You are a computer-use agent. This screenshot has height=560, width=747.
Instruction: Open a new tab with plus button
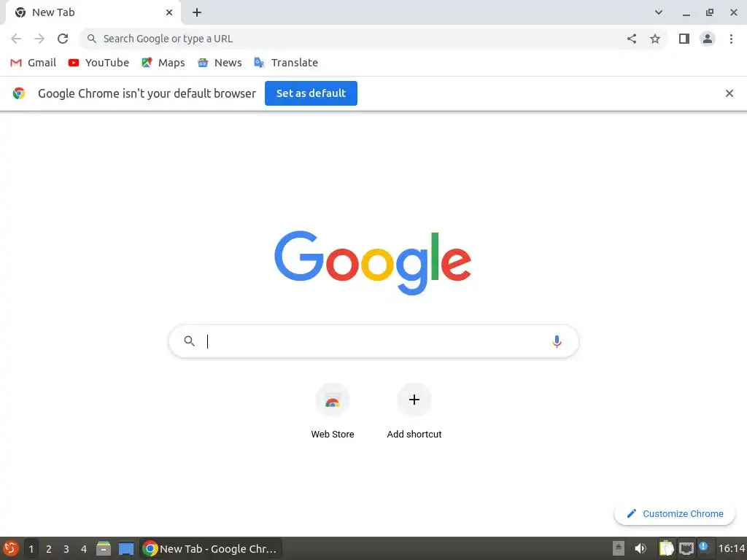[x=197, y=12]
